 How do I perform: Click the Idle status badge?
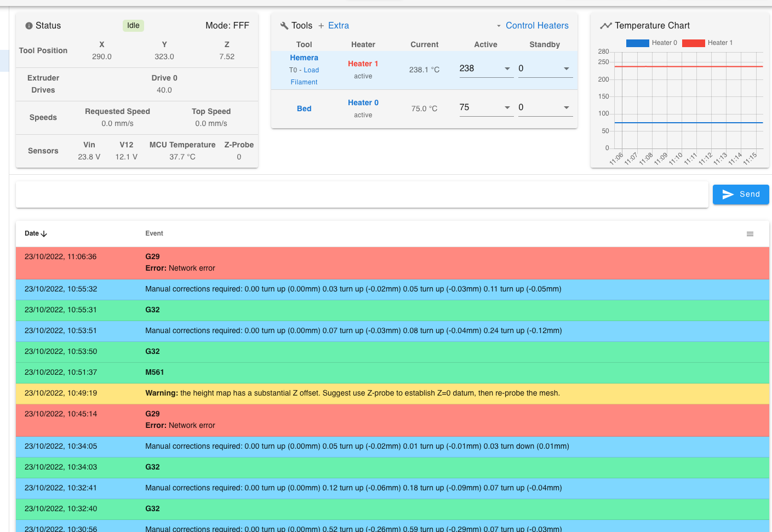point(133,26)
